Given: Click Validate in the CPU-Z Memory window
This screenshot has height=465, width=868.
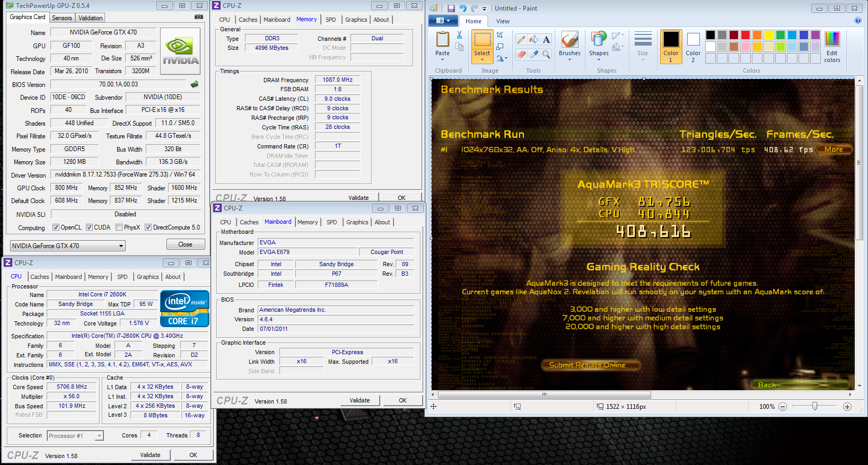Looking at the screenshot, I should click(358, 198).
